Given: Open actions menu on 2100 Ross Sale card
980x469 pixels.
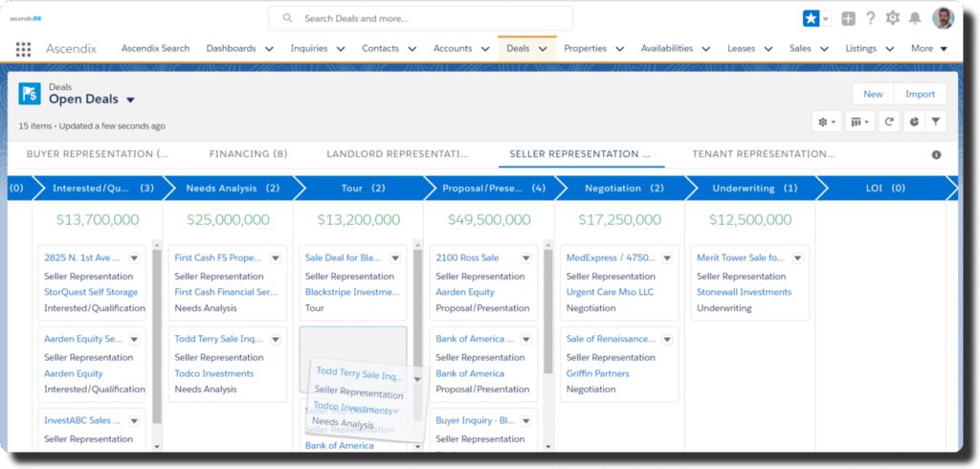Looking at the screenshot, I should point(526,258).
